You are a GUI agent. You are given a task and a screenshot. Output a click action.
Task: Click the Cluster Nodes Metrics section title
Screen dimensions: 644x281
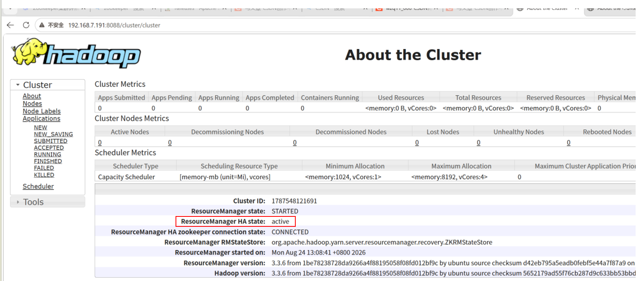132,118
